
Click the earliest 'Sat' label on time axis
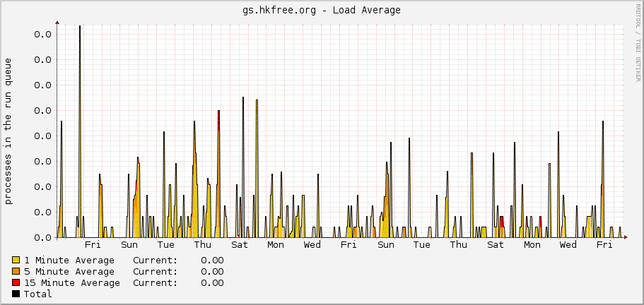tap(240, 245)
